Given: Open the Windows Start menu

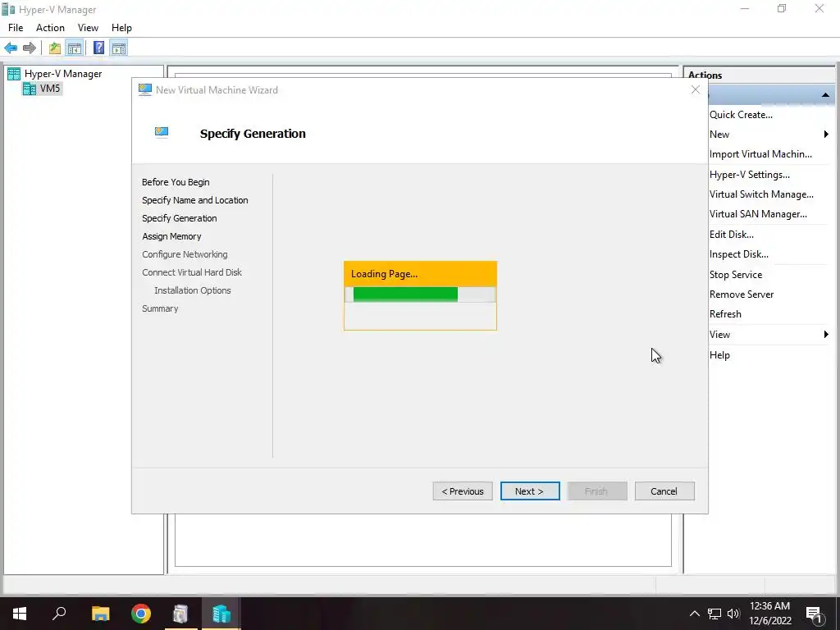Looking at the screenshot, I should (20, 614).
